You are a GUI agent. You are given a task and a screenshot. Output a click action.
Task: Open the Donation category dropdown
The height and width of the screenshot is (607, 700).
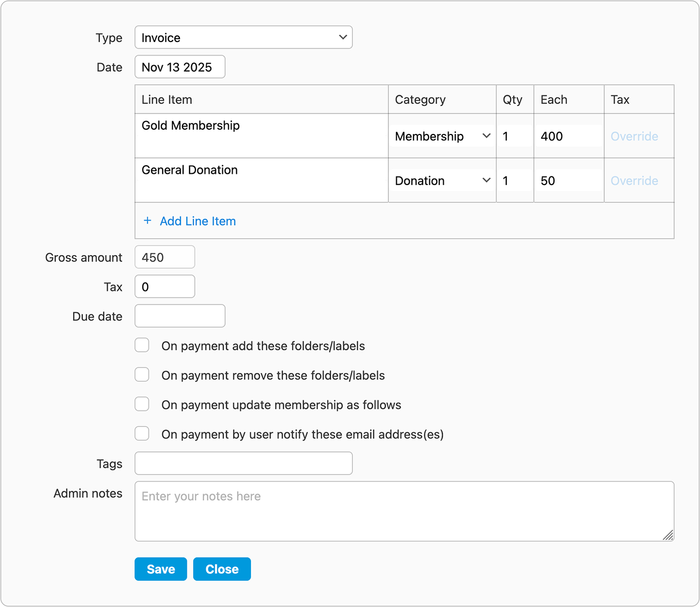click(442, 181)
